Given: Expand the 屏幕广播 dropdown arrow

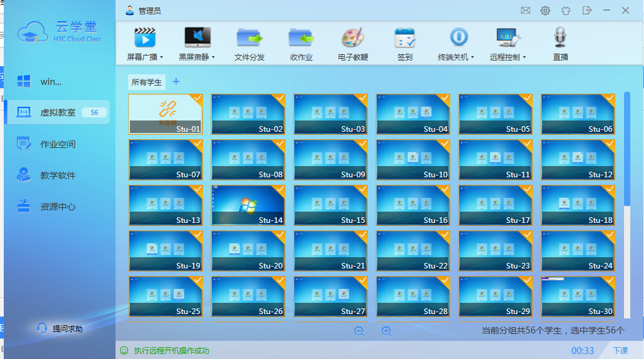Looking at the screenshot, I should pos(161,57).
